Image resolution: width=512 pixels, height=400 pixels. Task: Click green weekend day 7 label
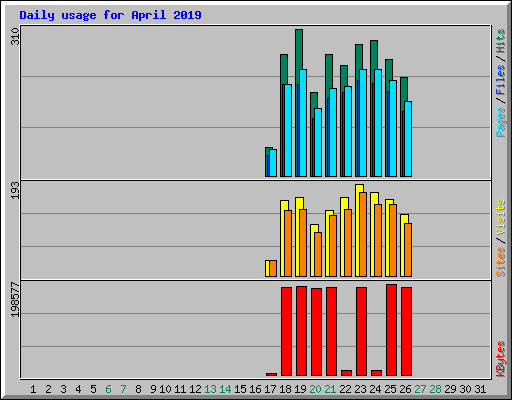(x=123, y=389)
